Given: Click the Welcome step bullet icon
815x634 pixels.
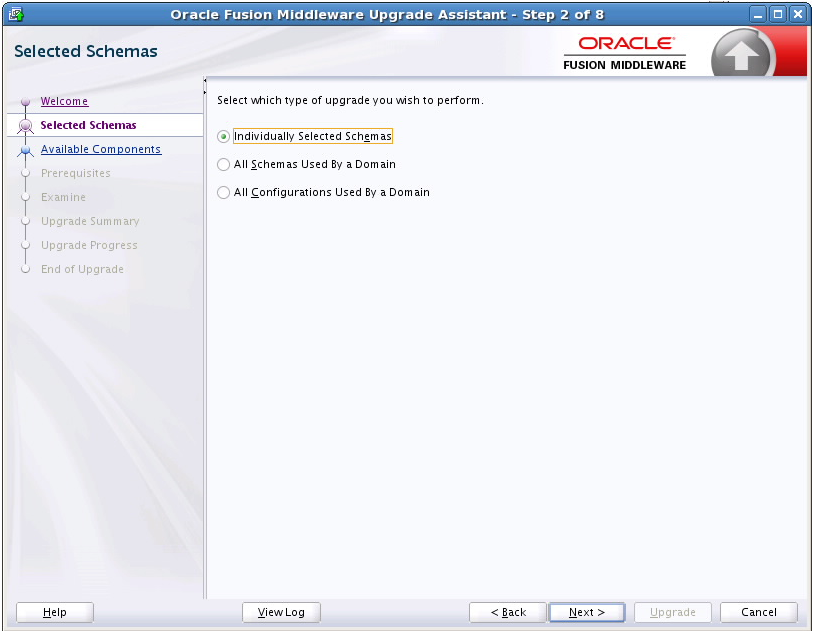Looking at the screenshot, I should tap(25, 101).
